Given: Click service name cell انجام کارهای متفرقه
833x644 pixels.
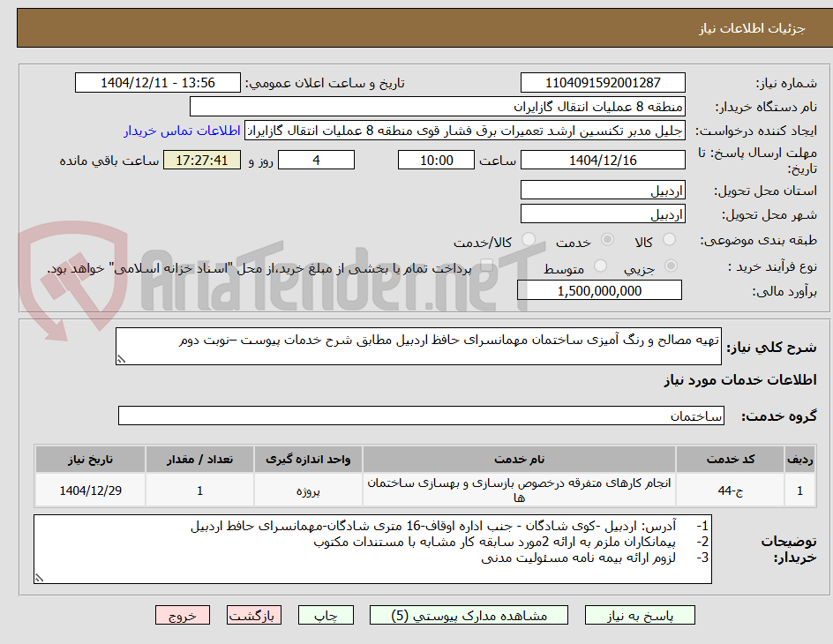Looking at the screenshot, I should click(519, 490).
